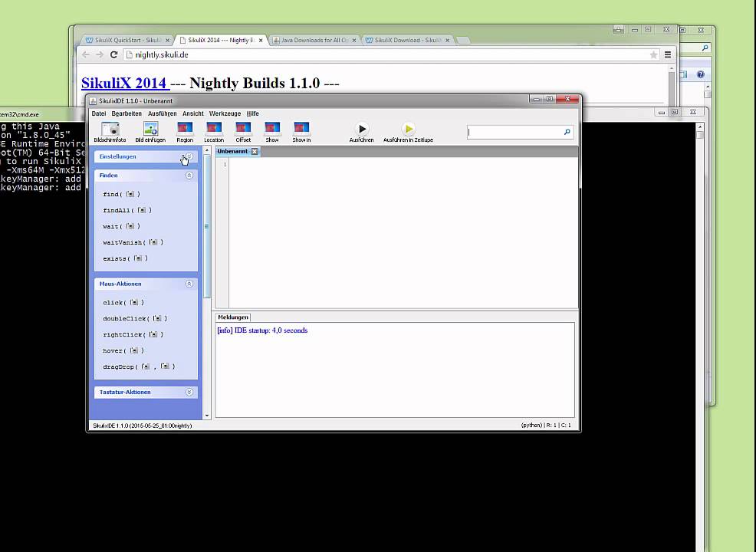Image resolution: width=756 pixels, height=552 pixels.
Task: Click the browser forward arrow
Action: tap(100, 55)
